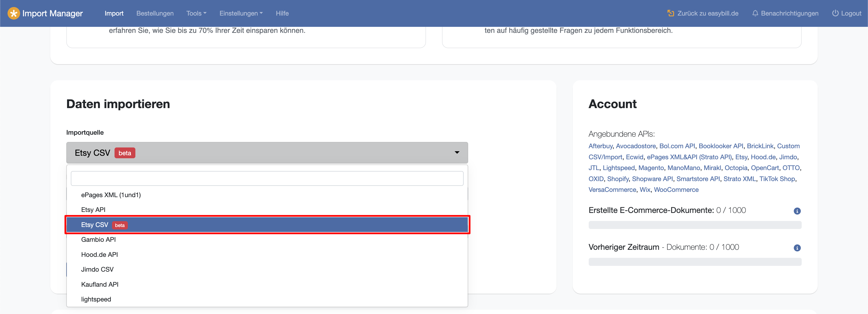
Task: Open the Hilfe menu item
Action: pos(282,14)
